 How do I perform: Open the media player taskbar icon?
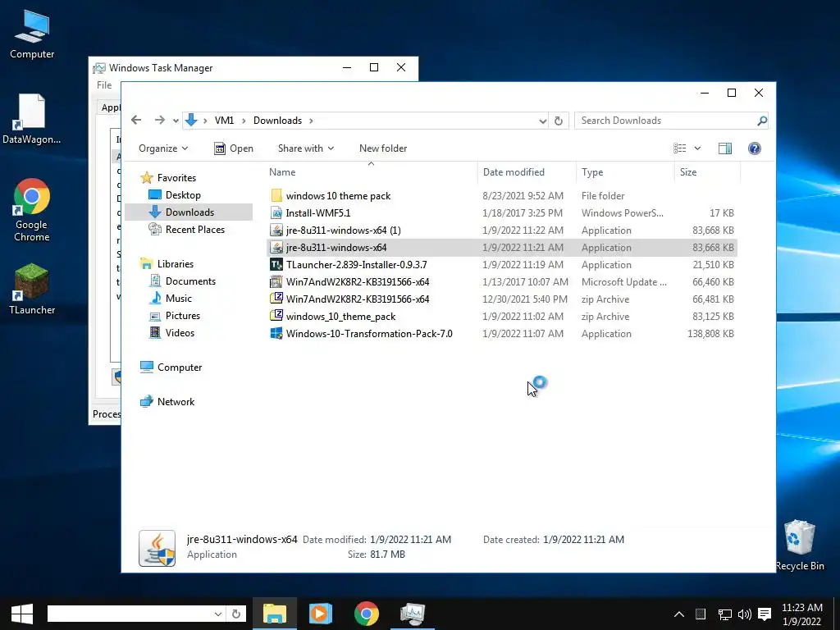321,614
